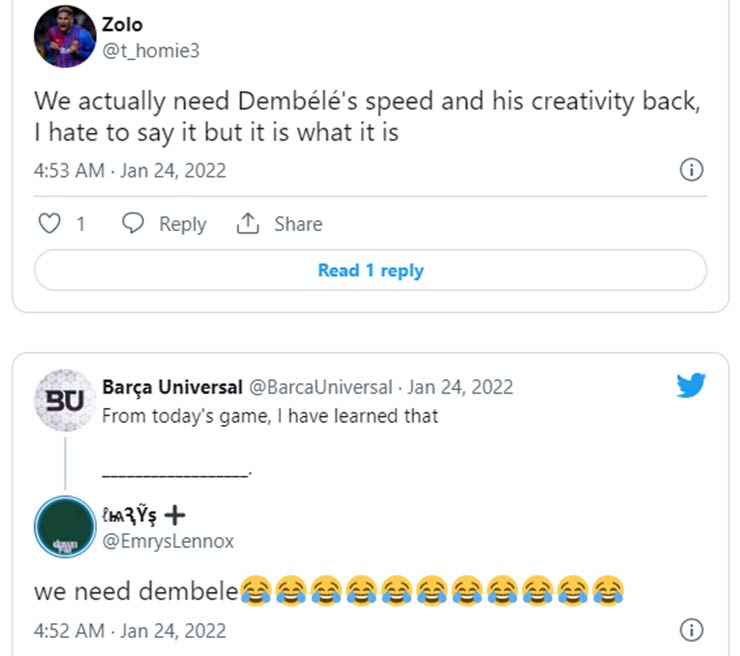Viewport: 740px width, 656px height.
Task: Open info icon on Zolo's tweet
Action: (690, 170)
